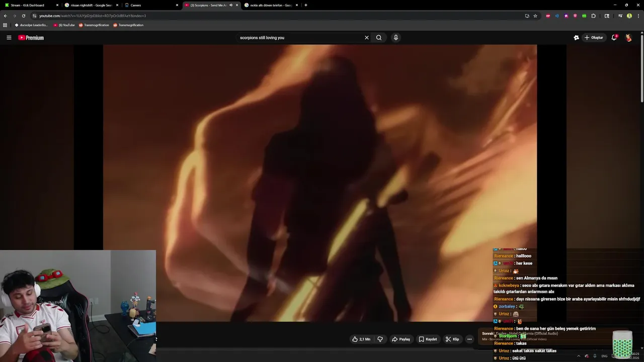Reload the YouTube page
644x362 pixels.
coord(23,16)
